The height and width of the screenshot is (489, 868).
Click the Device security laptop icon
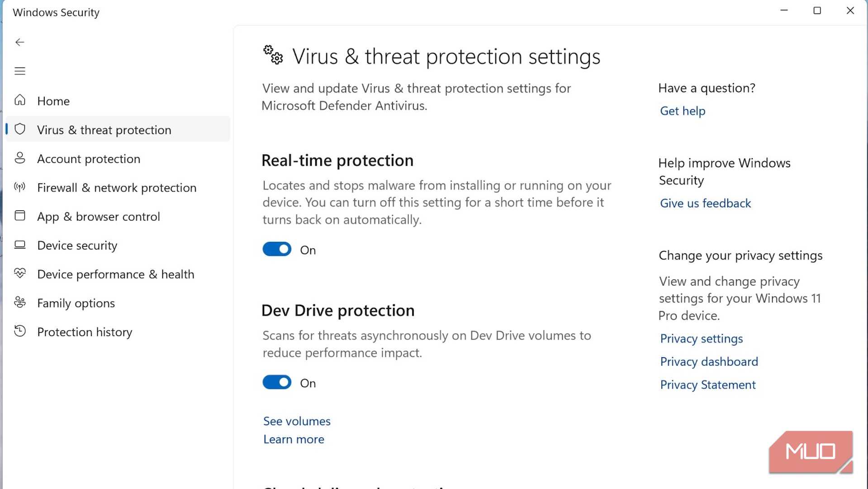click(20, 245)
